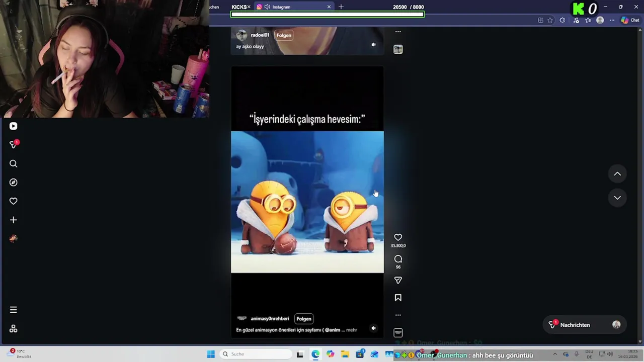The width and height of the screenshot is (644, 362).
Task: Open comments on the Minions reel
Action: (398, 259)
